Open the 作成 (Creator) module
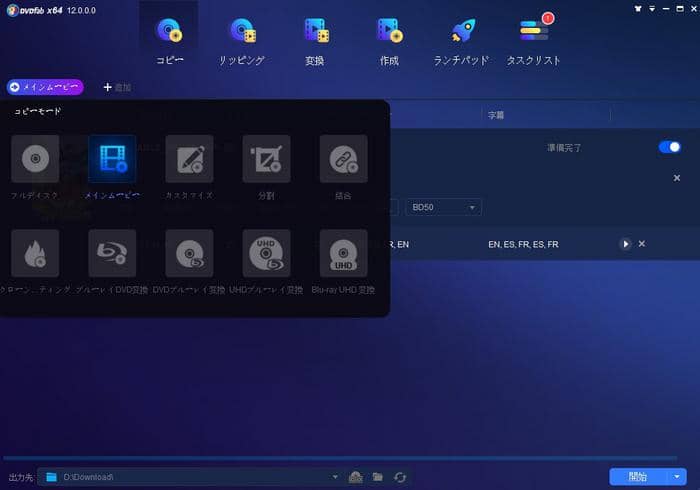 [x=389, y=40]
